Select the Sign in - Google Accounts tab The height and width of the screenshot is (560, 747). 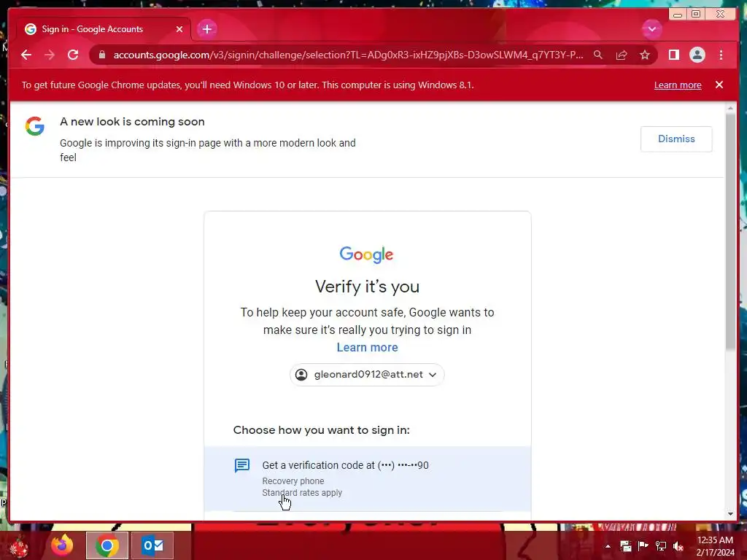pyautogui.click(x=104, y=29)
